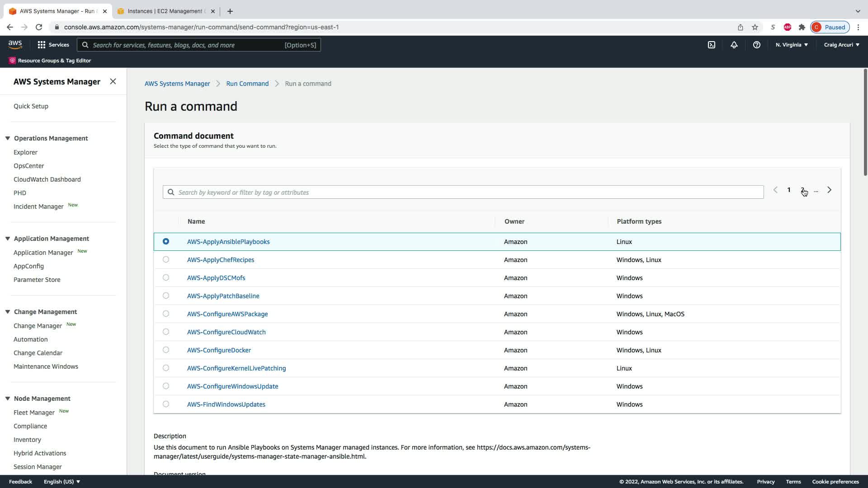Open the AWS-ConfigureAWSPackage document link
The width and height of the screenshot is (868, 488).
(227, 314)
